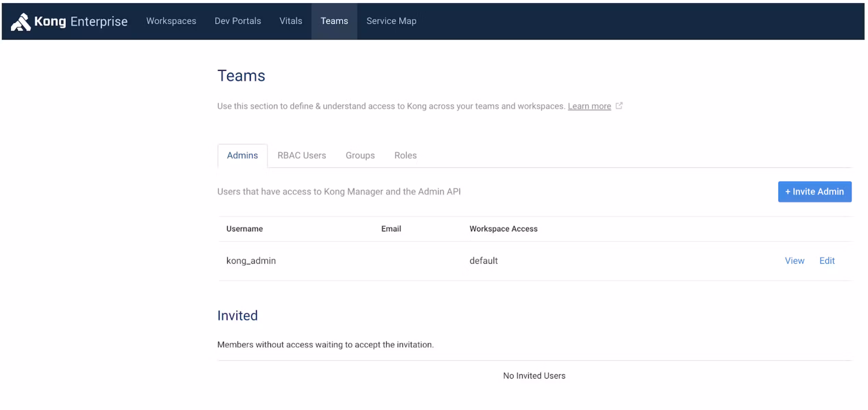Open the Groups tab
This screenshot has width=868, height=410.
(360, 155)
